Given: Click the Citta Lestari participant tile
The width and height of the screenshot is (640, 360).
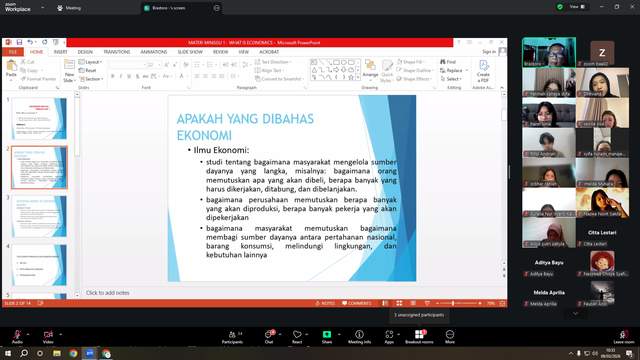Looking at the screenshot, I should 602,233.
